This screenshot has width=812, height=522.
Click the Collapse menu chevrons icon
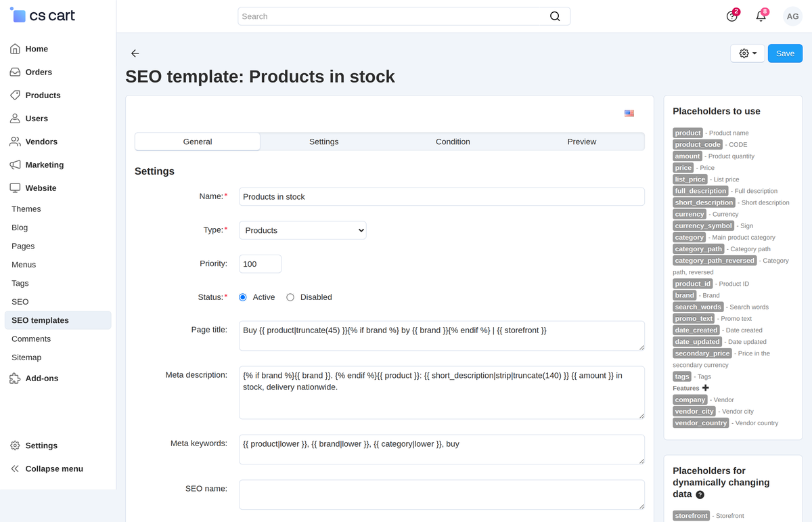(x=15, y=469)
